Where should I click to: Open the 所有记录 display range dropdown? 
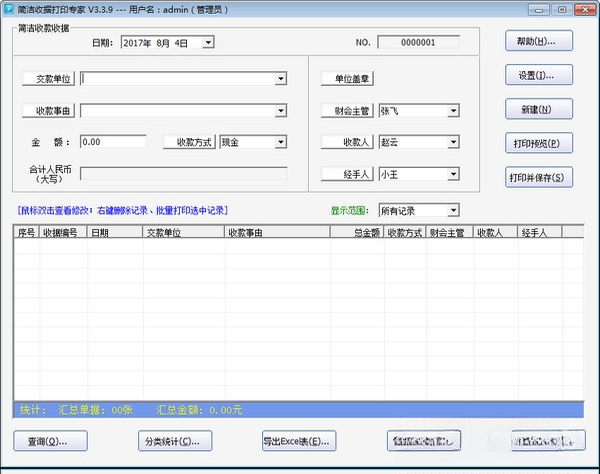[x=453, y=210]
